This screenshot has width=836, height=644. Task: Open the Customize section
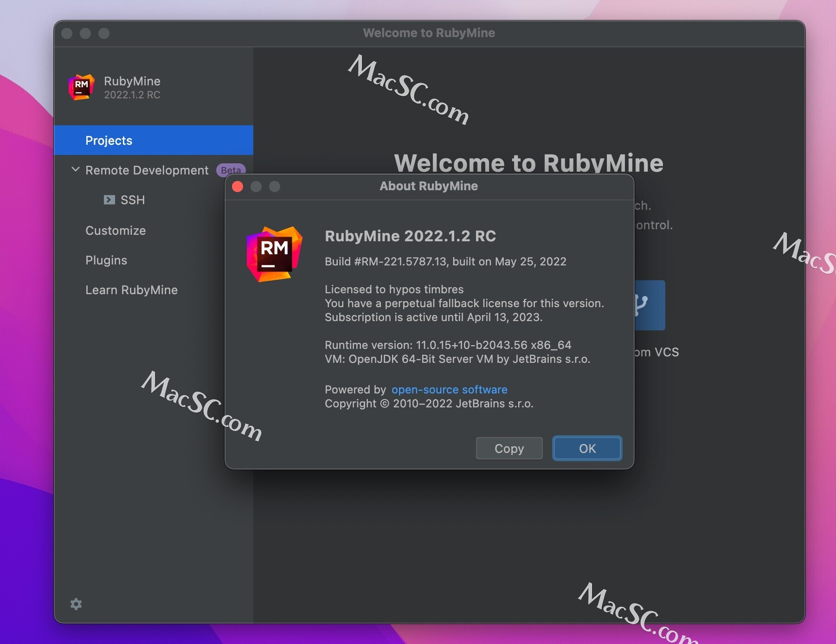coord(116,231)
